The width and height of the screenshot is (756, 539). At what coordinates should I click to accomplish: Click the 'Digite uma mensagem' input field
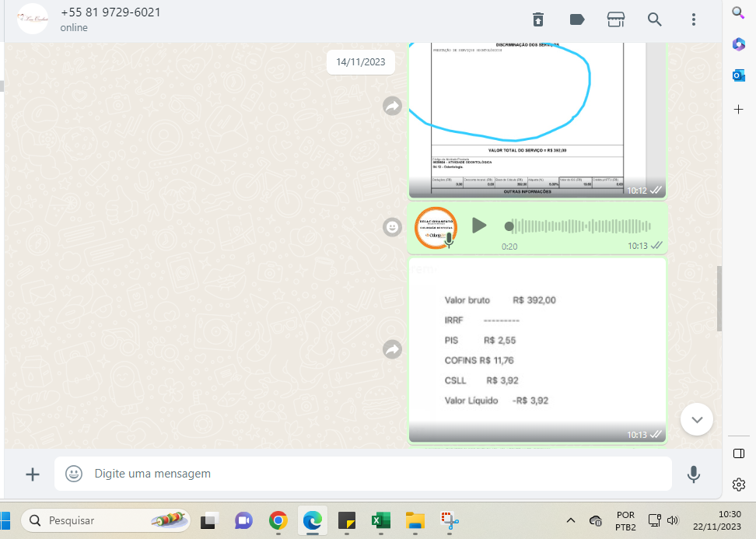point(373,474)
